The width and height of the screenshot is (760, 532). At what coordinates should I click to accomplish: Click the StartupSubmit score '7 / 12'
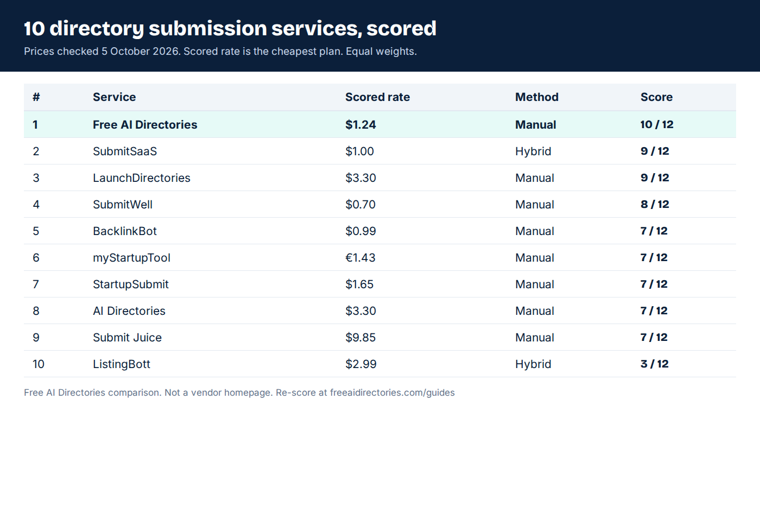click(654, 284)
